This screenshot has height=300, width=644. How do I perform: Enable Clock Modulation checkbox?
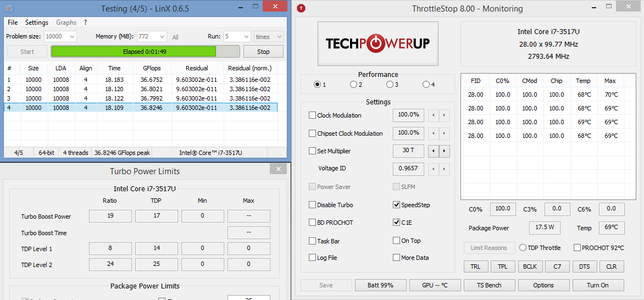pyautogui.click(x=313, y=115)
